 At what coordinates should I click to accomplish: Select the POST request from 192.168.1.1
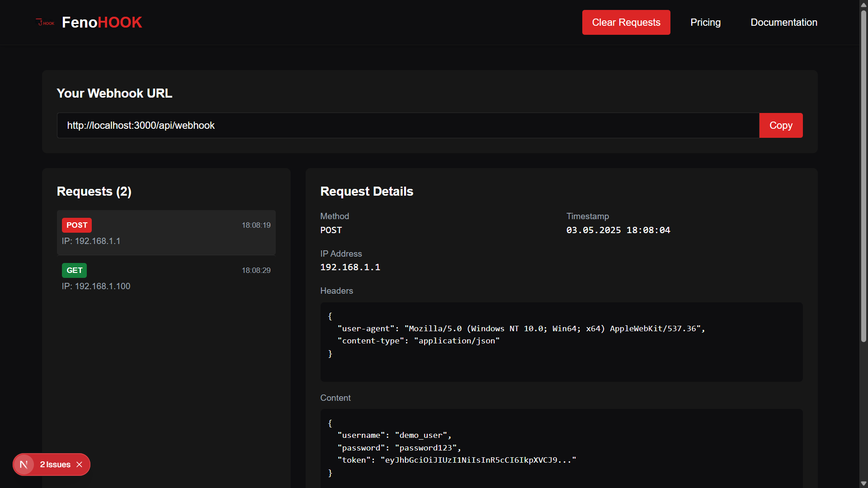(x=166, y=233)
